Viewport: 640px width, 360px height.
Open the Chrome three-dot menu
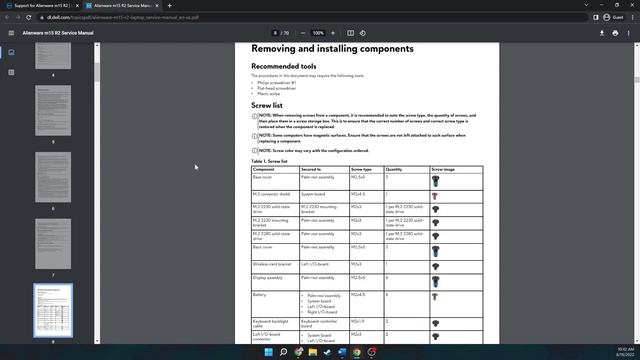[632, 18]
